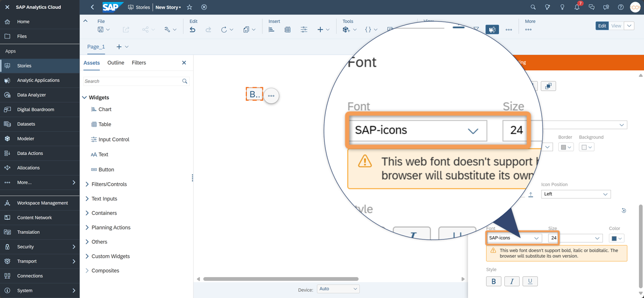Click the copy/duplicate icon in Edit section
Viewport: 644px width, 298px height.
point(246,30)
